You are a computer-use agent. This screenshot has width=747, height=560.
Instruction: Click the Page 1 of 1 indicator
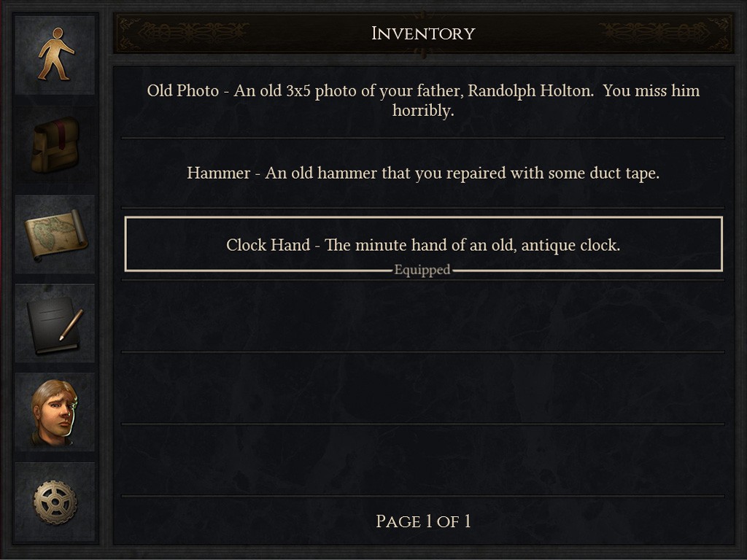(423, 521)
